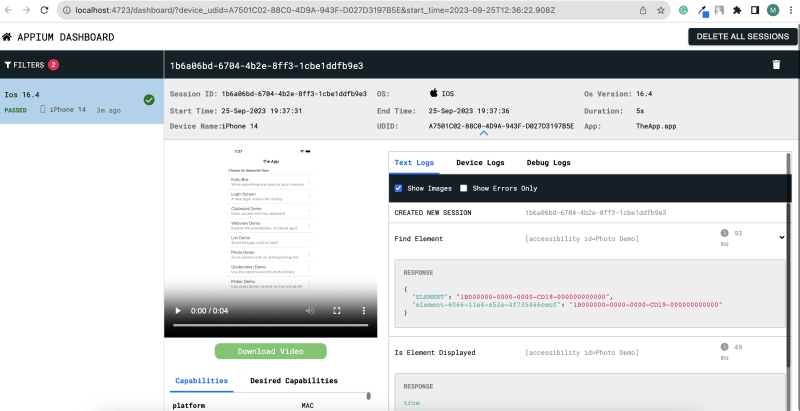The height and width of the screenshot is (411, 800).
Task: Enter fullscreen for the session video
Action: 337,311
